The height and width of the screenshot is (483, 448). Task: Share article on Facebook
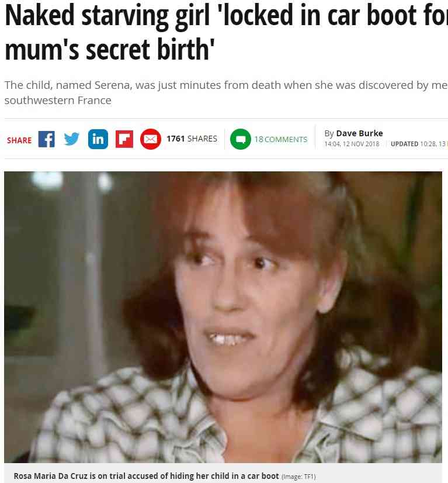click(47, 139)
